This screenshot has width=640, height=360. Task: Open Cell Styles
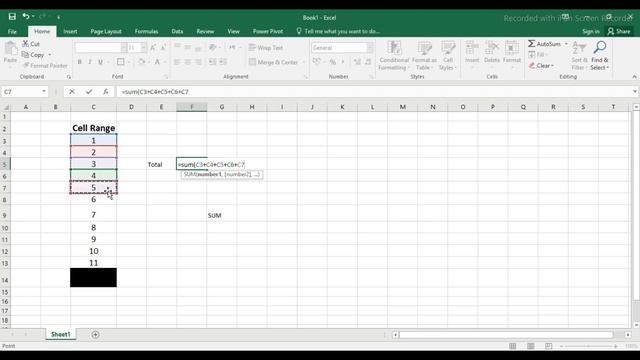coord(448,56)
